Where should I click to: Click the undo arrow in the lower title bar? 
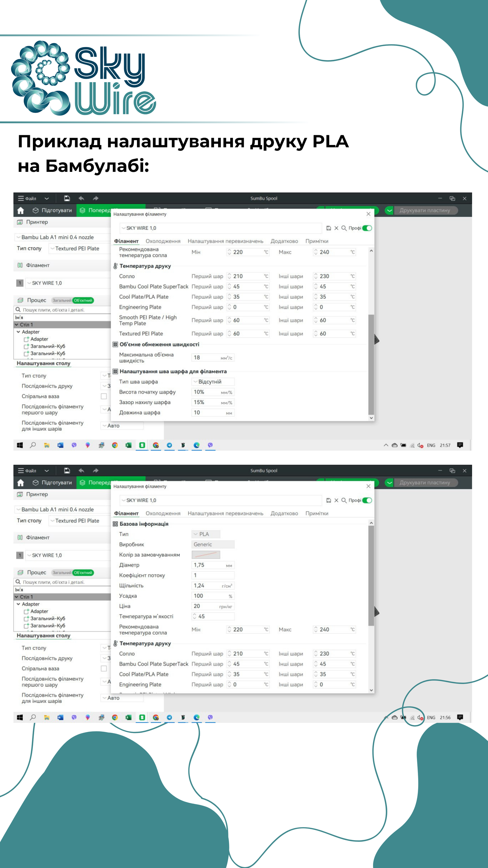click(x=81, y=470)
